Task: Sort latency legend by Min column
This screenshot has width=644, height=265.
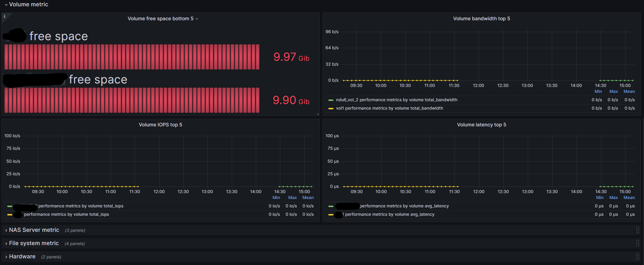Action: pyautogui.click(x=600, y=198)
